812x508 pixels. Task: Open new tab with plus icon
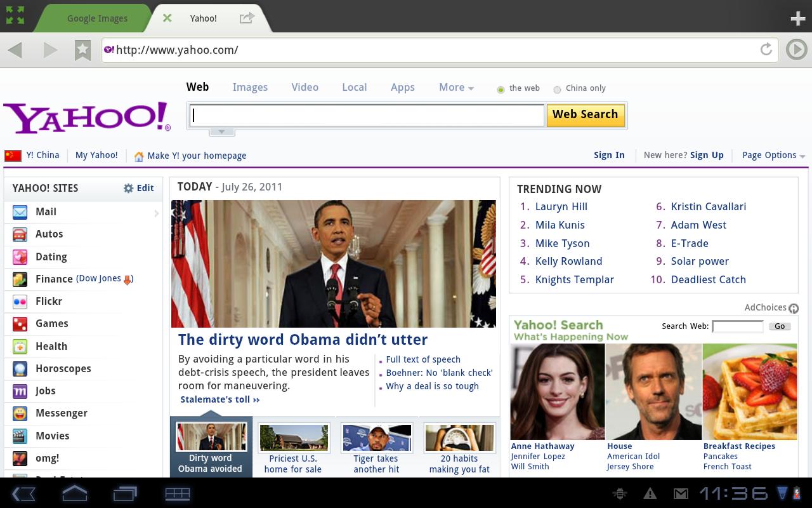[x=797, y=18]
